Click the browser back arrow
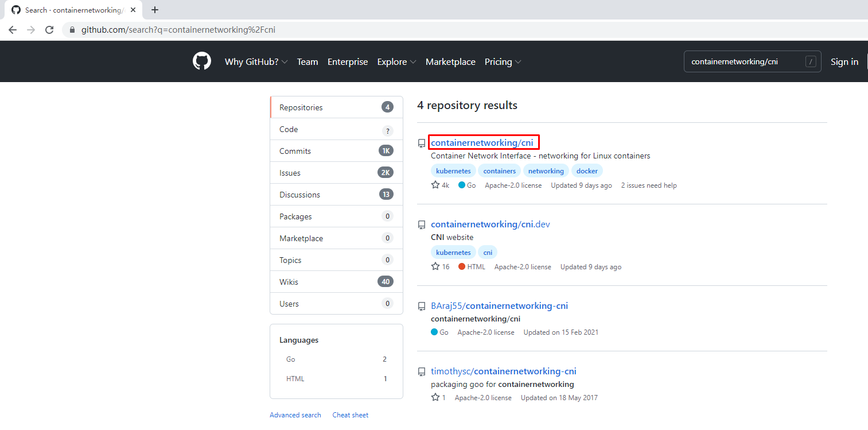Screen dimensions: 868x430 (13, 30)
